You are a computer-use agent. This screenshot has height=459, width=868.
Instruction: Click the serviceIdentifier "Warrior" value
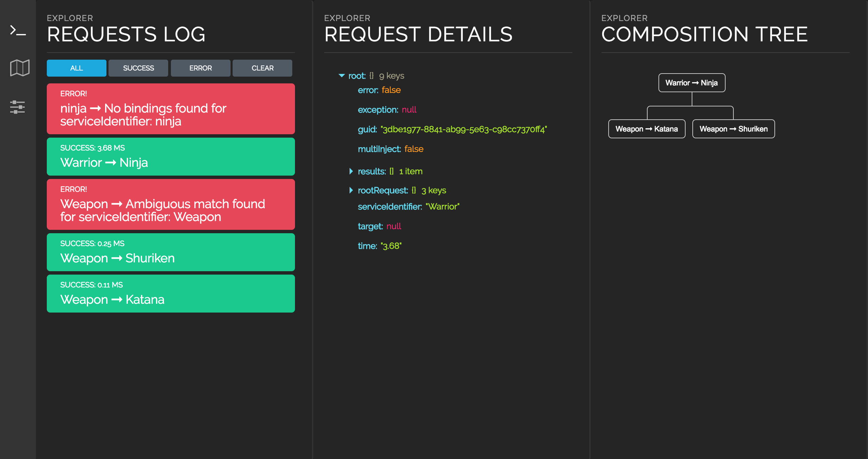point(442,207)
